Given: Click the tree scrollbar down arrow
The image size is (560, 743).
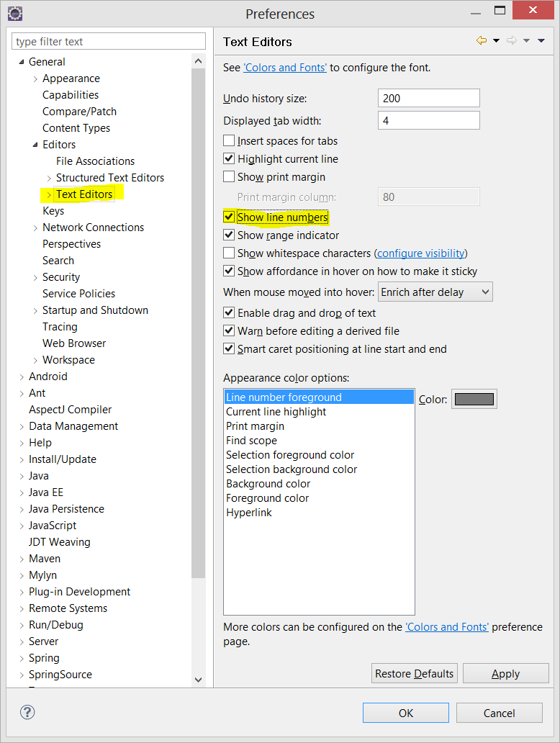Looking at the screenshot, I should (x=198, y=680).
